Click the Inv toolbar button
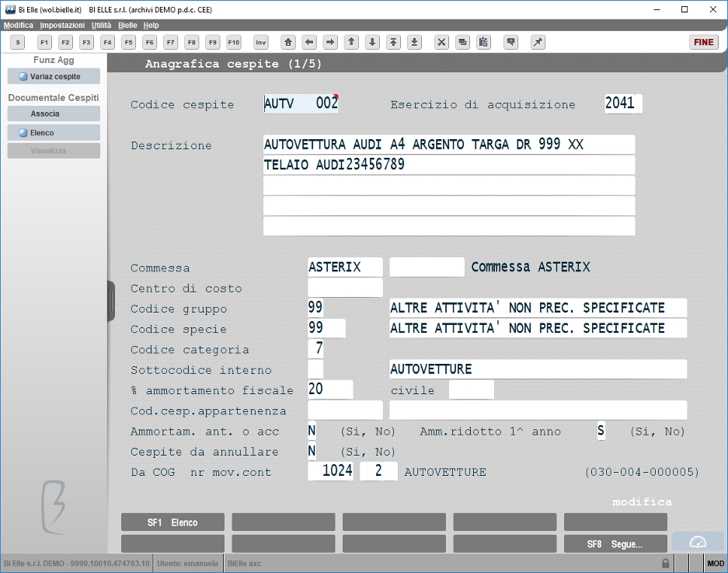This screenshot has width=728, height=573. pos(261,42)
